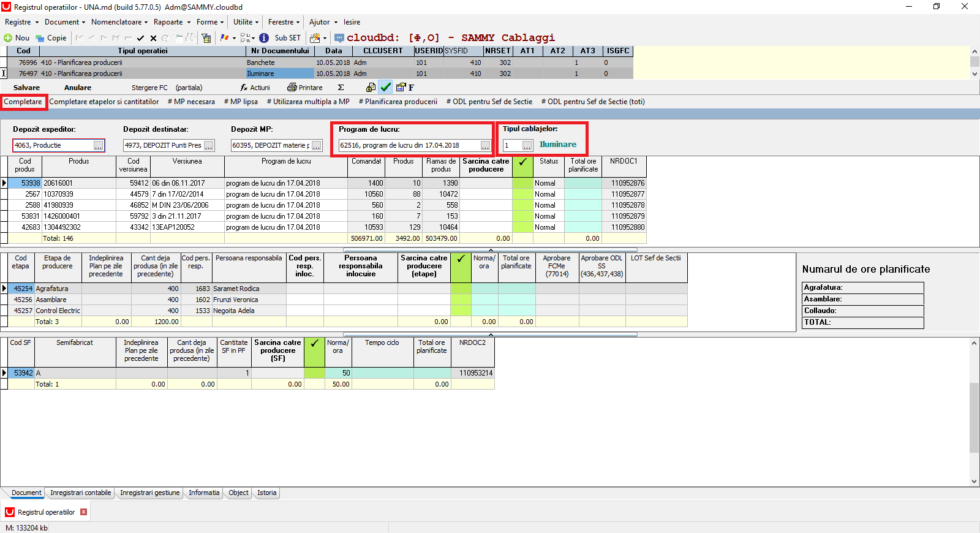Screen dimensions: 980x533
Task: Open Tipul cablajelor lookup button
Action: (527, 146)
